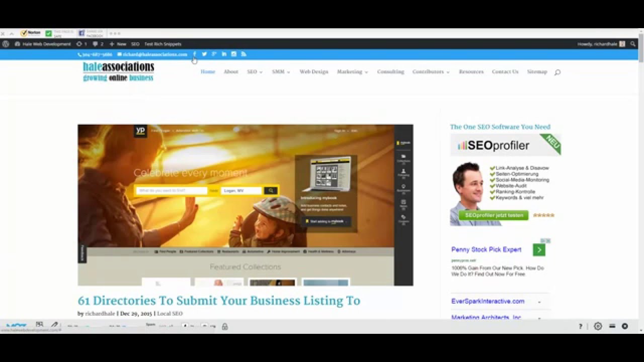Open the EverSparkInteractive.com link

488,301
